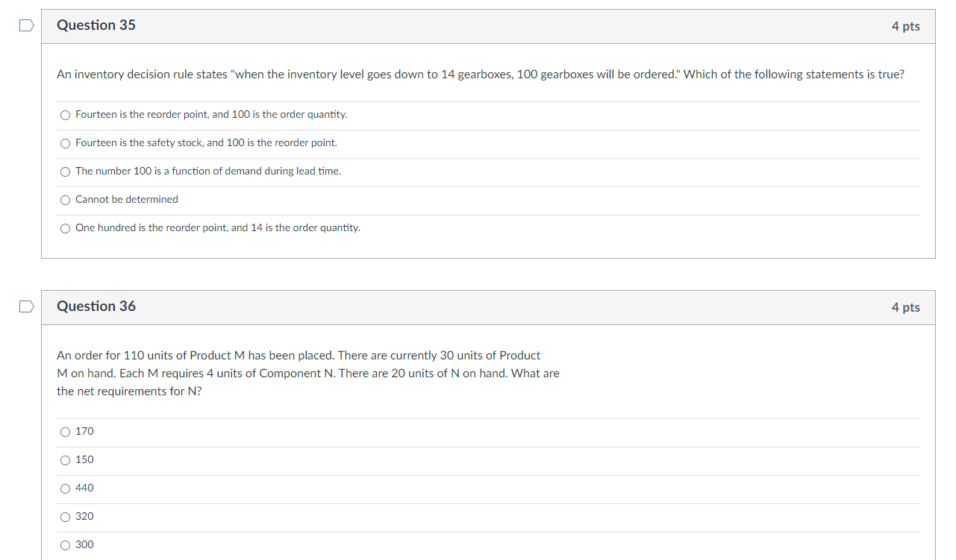The height and width of the screenshot is (560, 956).
Task: Select the 300 answer choice
Action: pos(65,545)
